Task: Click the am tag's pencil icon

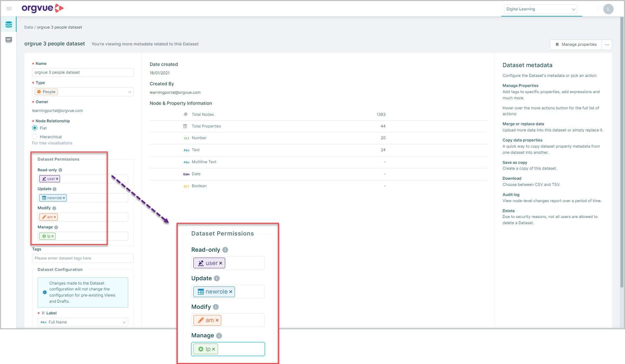Action: coord(44,217)
